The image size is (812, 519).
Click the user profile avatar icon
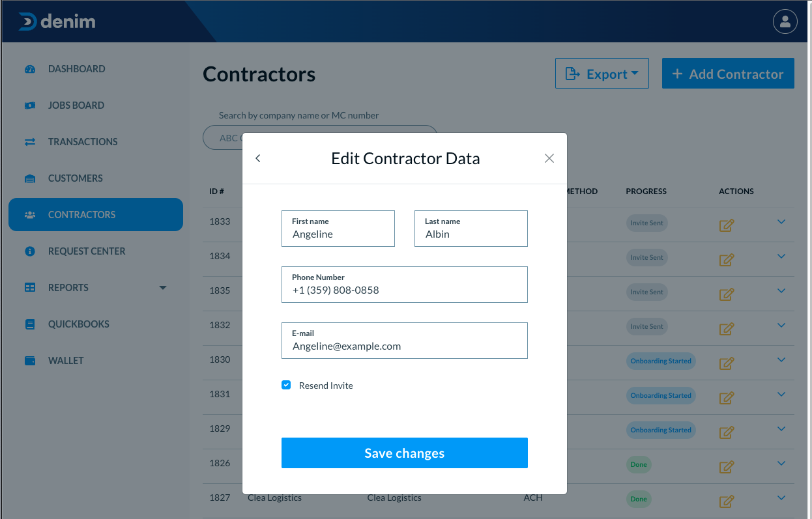pos(785,21)
